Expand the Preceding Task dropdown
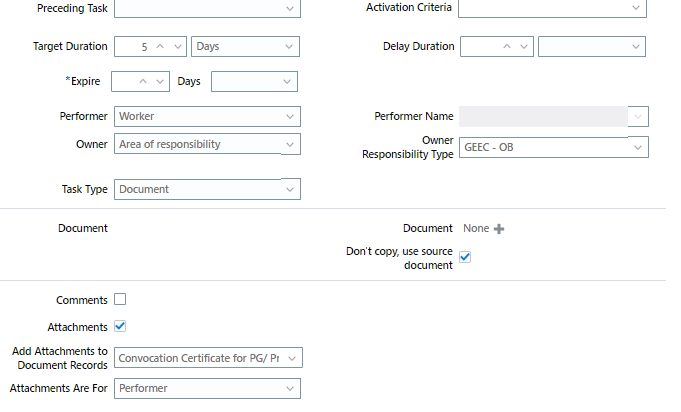The width and height of the screenshot is (681, 412). click(x=207, y=8)
